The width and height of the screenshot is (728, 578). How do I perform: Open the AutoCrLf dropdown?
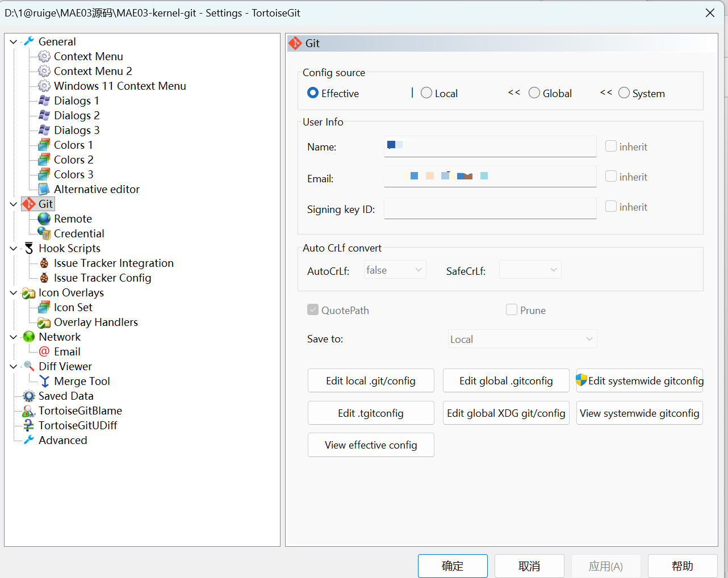(x=395, y=270)
